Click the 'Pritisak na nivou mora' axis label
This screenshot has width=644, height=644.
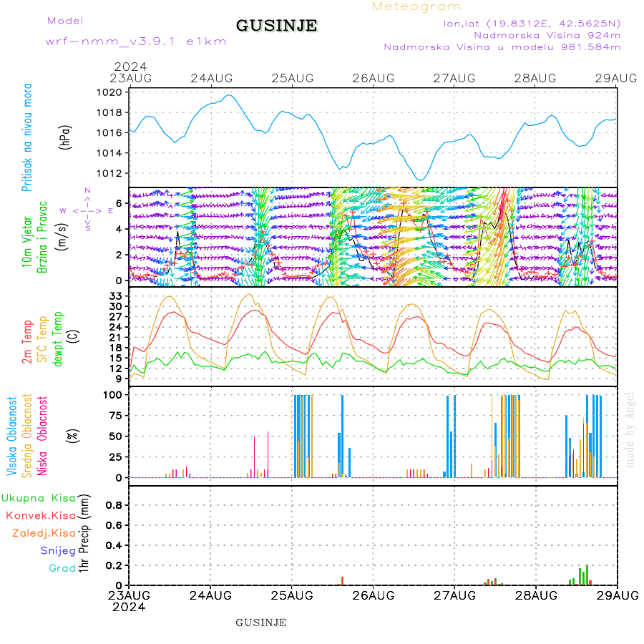click(x=27, y=137)
